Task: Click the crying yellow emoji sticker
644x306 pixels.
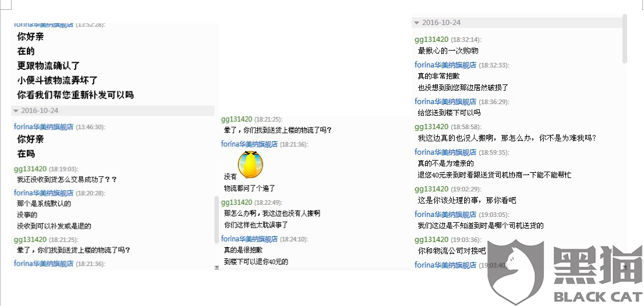Action: (x=250, y=165)
